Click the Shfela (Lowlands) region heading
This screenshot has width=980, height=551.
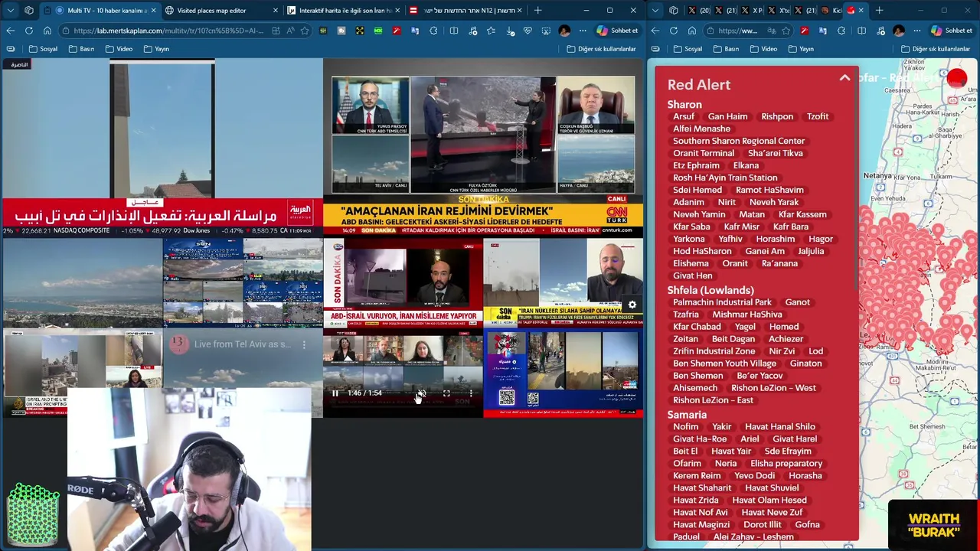click(710, 290)
